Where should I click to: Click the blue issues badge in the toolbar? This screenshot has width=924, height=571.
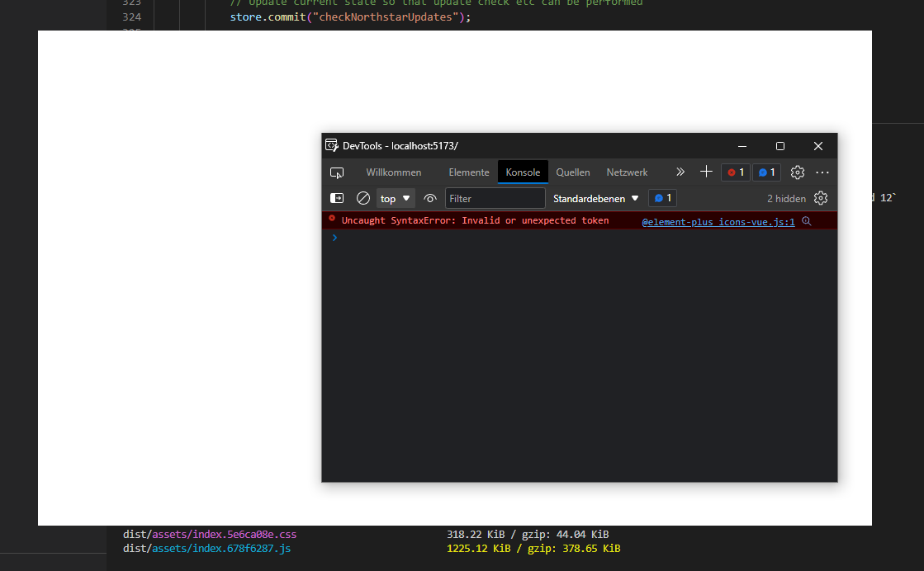[766, 172]
